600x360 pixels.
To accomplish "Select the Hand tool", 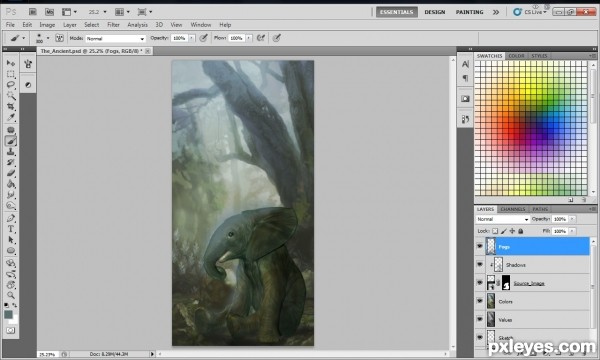I will [x=11, y=285].
